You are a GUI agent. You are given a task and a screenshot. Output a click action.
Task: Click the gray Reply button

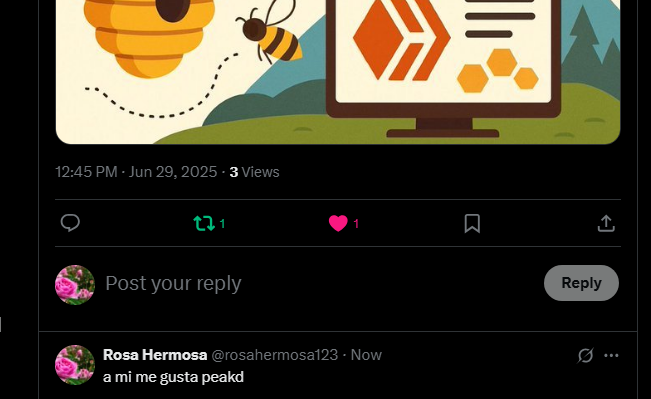coord(581,283)
